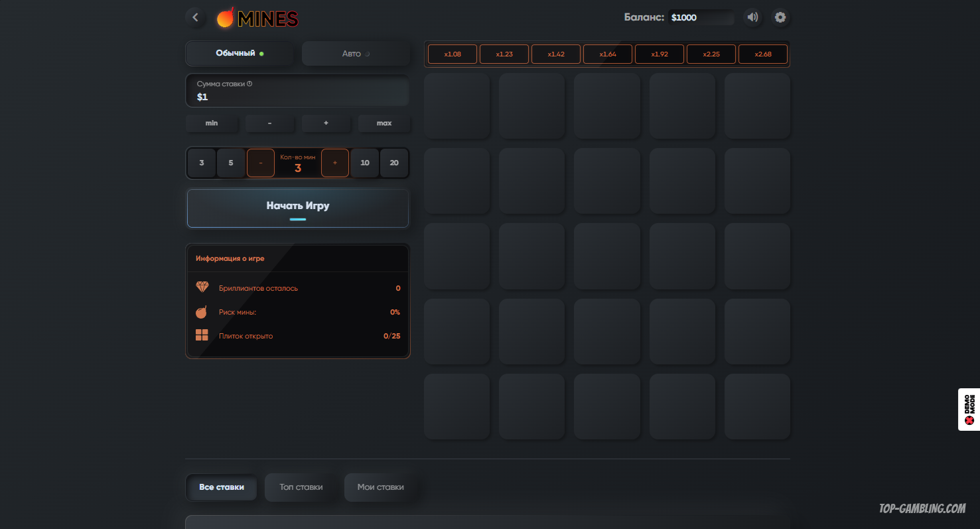
Task: Click the Demo Mode badge
Action: 969,410
